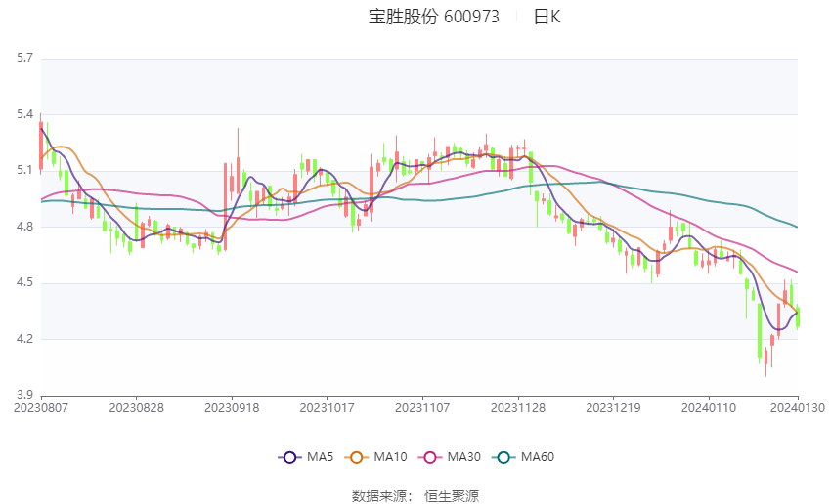Click the 3.9 price axis label
This screenshot has height=504, width=831.
[x=24, y=395]
